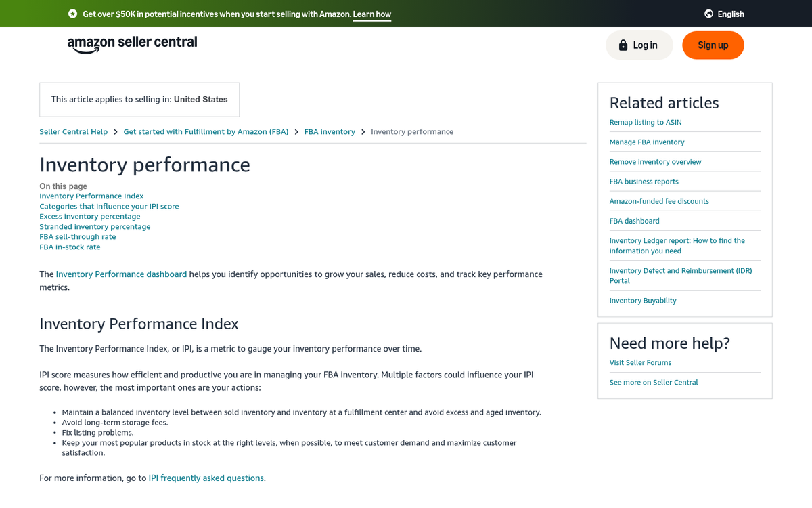The width and height of the screenshot is (812, 508).
Task: Open Get started with Fulfillment by Amazon (FBA)
Action: click(x=206, y=131)
